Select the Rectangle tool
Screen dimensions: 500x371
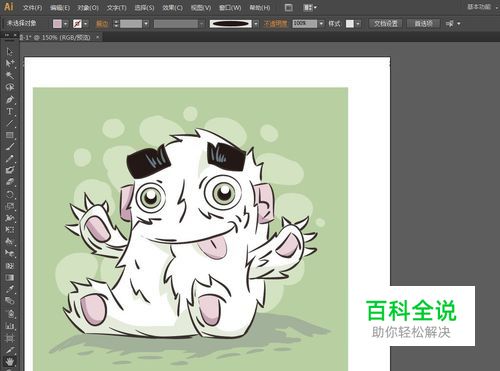[9, 135]
